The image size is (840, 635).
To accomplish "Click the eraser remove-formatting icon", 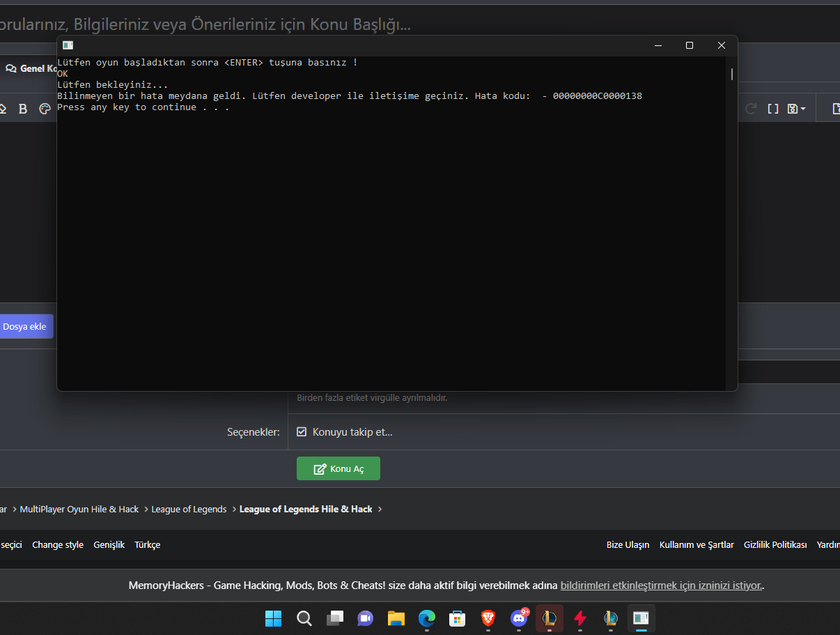I will 3,109.
